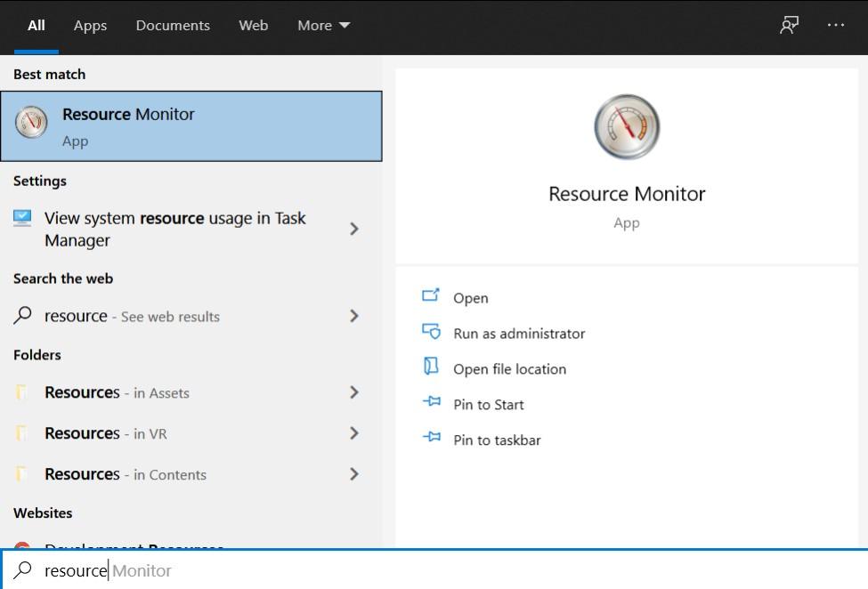The height and width of the screenshot is (589, 868).
Task: Click the Resource Monitor gauge icon in Best match
Action: (x=31, y=122)
